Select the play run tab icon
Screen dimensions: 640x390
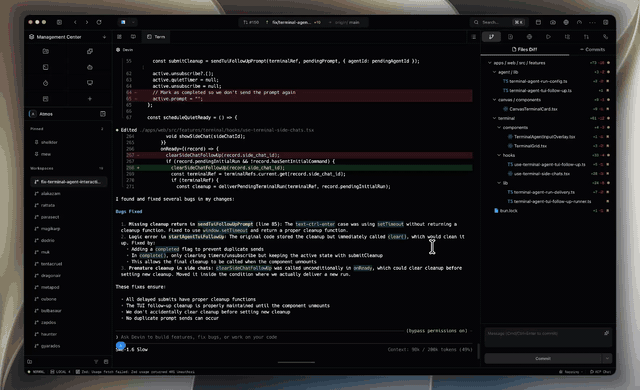click(x=548, y=37)
